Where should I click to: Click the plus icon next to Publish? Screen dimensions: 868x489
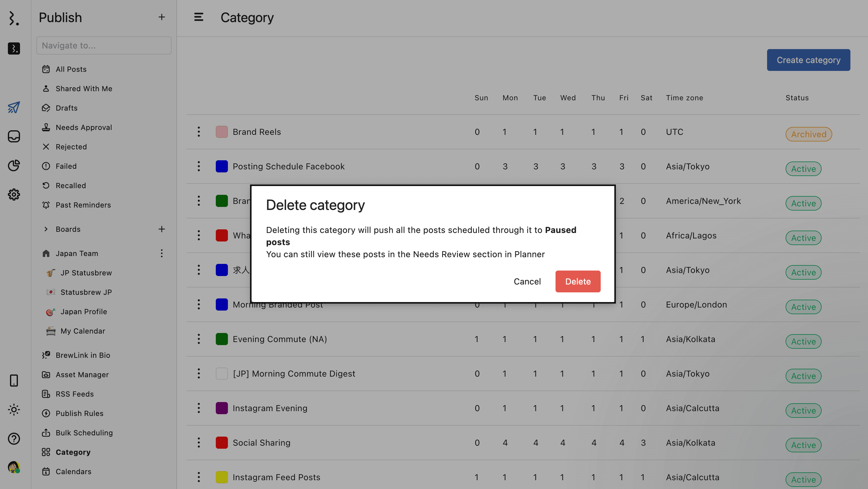click(162, 17)
